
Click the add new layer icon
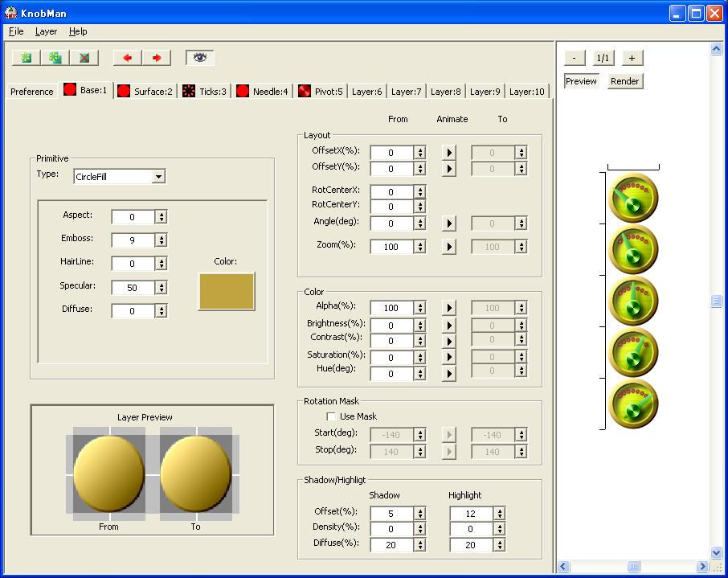tap(27, 58)
